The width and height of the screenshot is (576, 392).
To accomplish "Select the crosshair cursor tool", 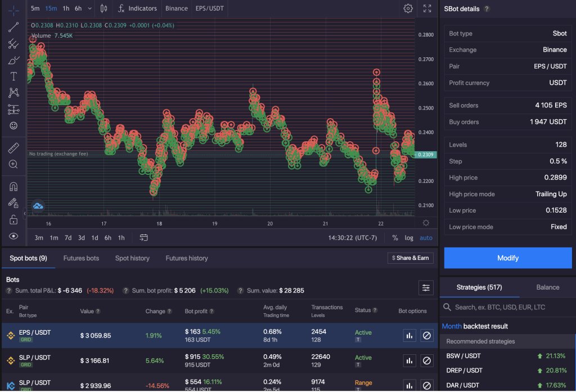I will tap(13, 10).
